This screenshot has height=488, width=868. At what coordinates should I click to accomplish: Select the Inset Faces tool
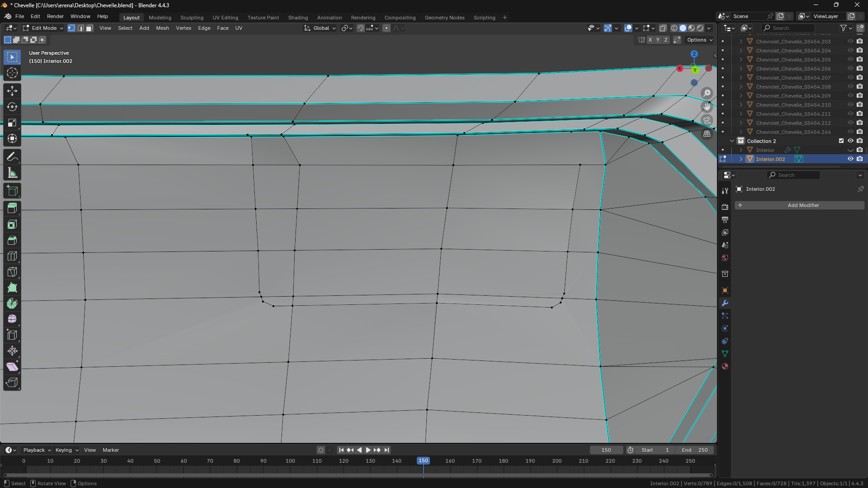[x=12, y=224]
